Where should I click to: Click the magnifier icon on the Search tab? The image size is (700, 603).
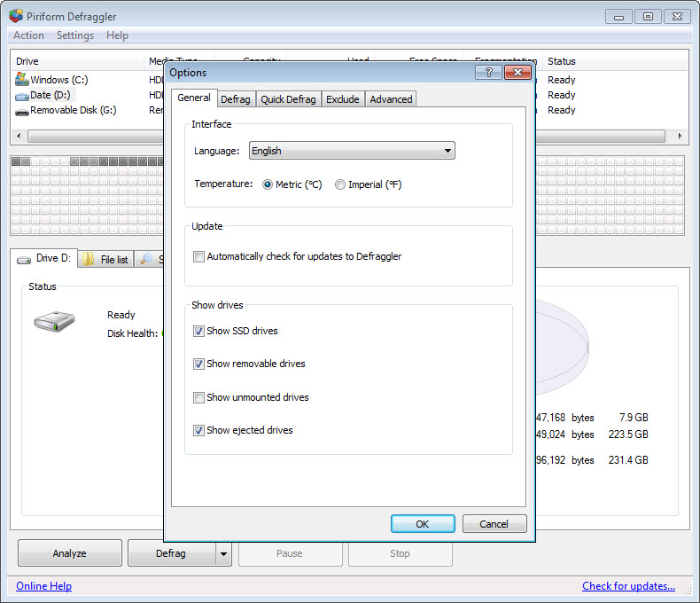[146, 259]
